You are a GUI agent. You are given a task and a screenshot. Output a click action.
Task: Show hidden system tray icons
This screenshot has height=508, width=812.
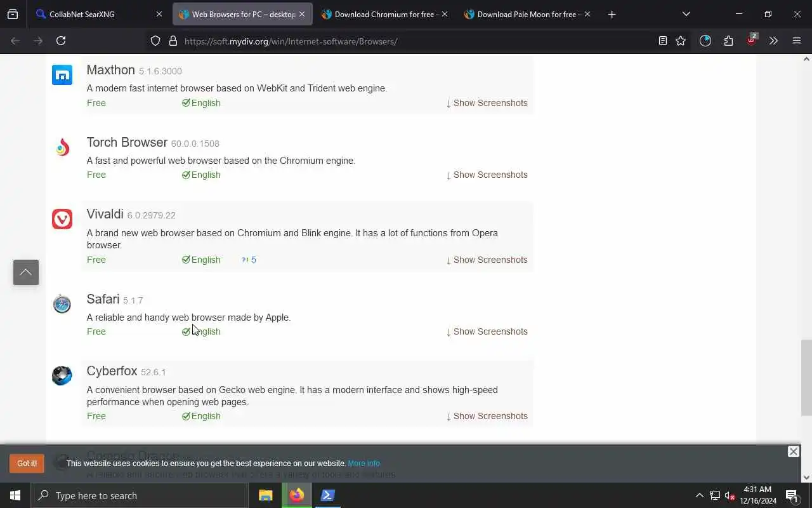(x=699, y=495)
